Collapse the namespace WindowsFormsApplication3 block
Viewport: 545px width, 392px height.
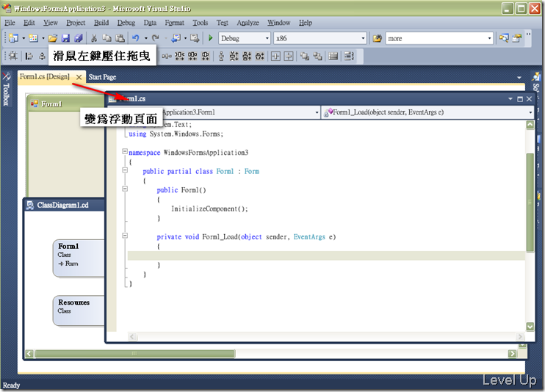point(125,151)
